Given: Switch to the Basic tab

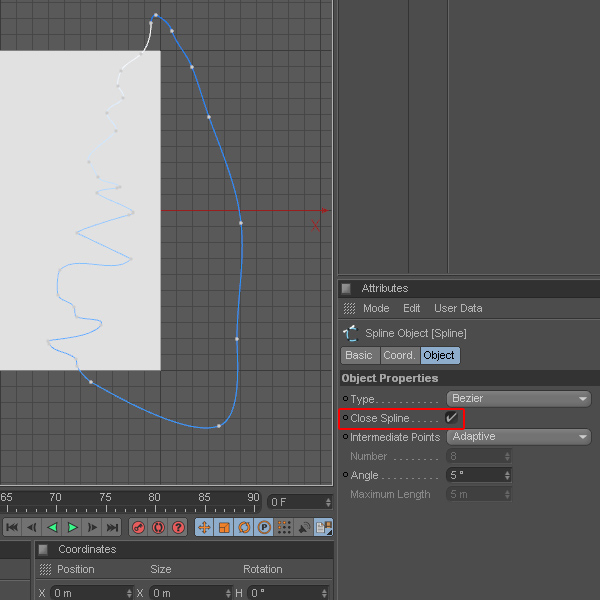Looking at the screenshot, I should tap(360, 355).
